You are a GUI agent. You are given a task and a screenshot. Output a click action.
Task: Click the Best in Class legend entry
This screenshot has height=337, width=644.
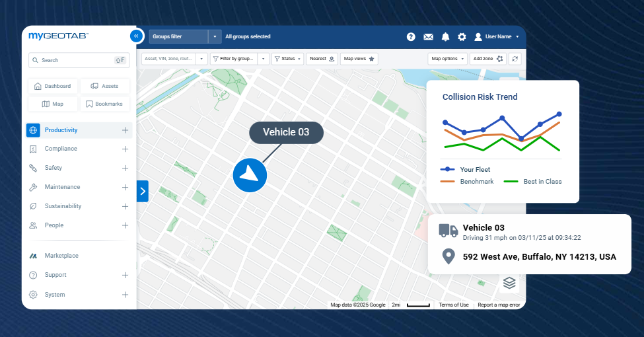click(532, 181)
